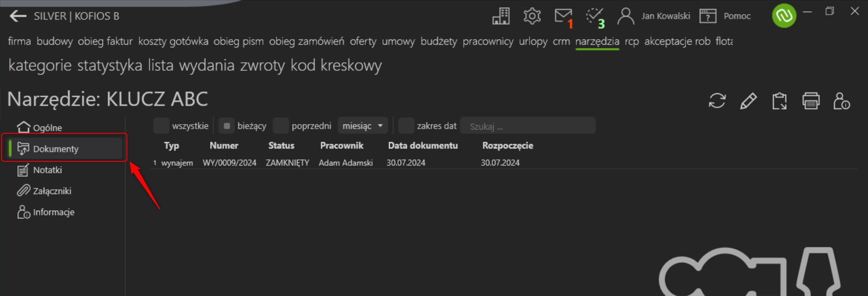868x296 pixels.
Task: Toggle the 'bieżący' checkbox
Action: tap(227, 126)
